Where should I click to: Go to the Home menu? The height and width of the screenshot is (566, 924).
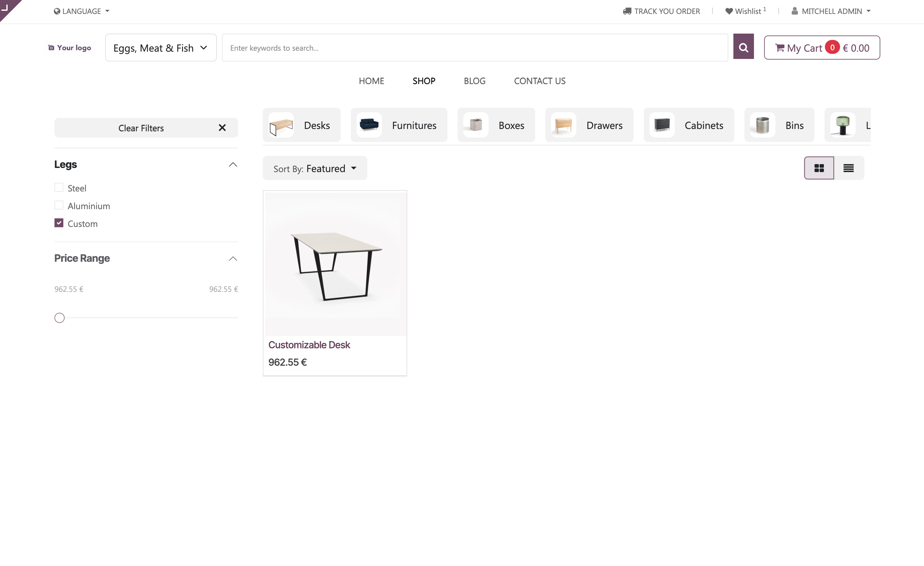click(371, 81)
